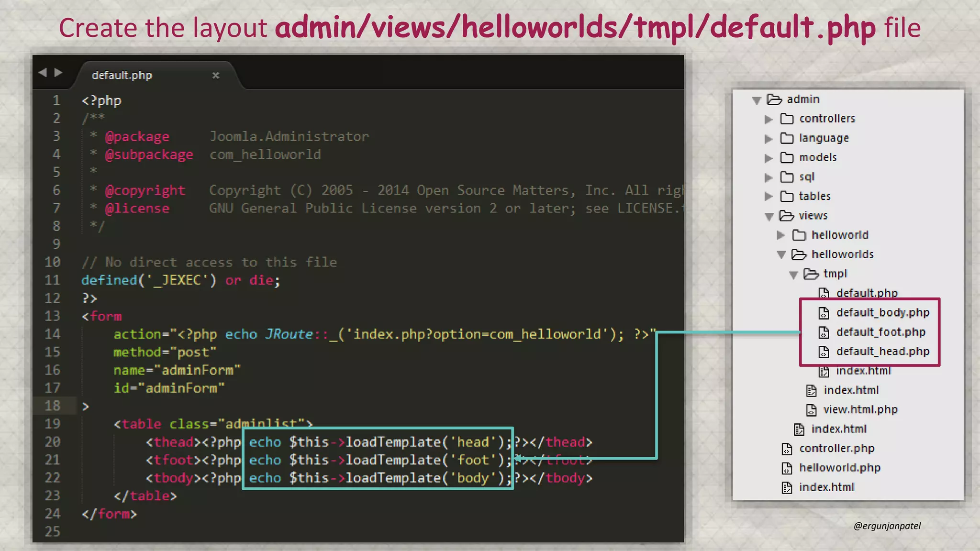Expand the language folder
980x551 pixels.
768,139
